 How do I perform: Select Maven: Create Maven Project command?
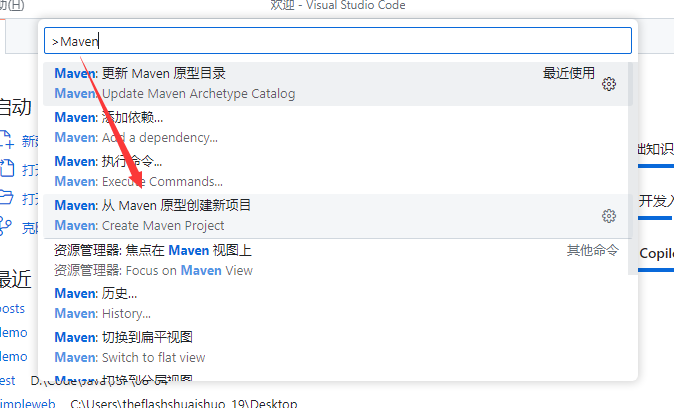(300, 215)
